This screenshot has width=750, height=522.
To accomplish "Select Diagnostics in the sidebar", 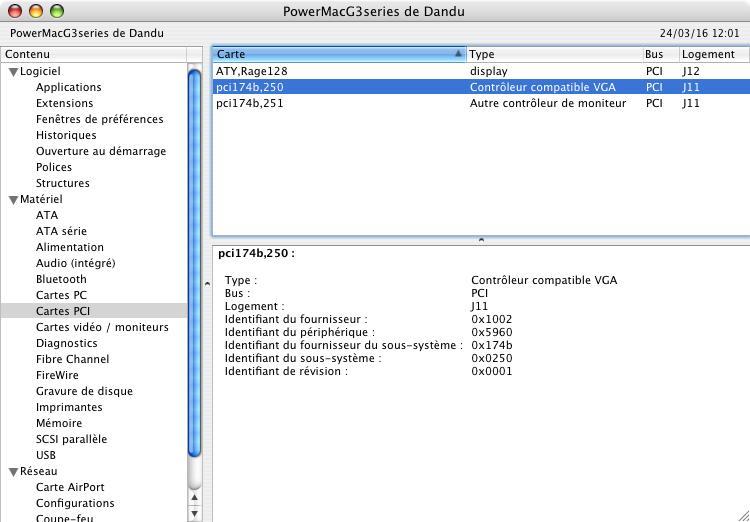I will point(66,343).
